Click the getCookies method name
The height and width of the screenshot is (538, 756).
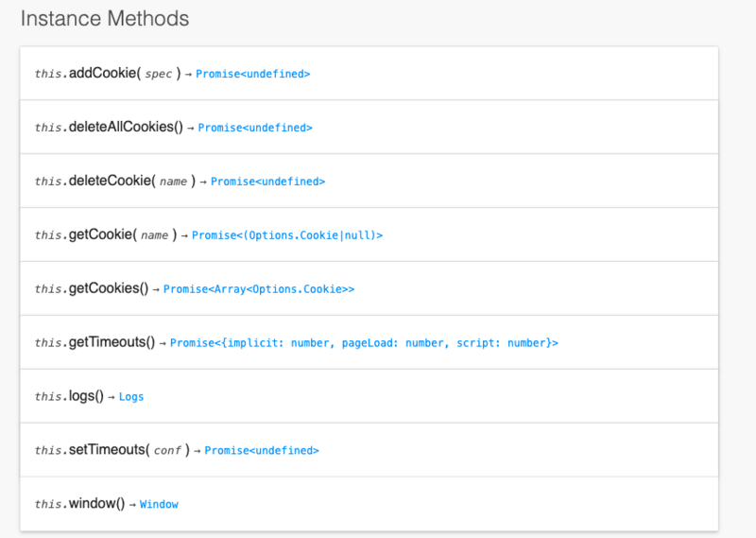(x=108, y=288)
